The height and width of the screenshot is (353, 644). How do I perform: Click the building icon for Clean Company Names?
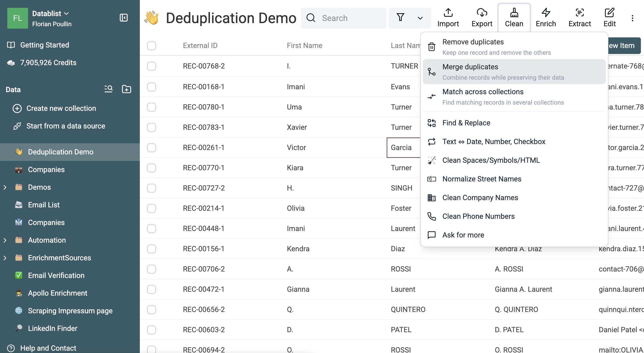[432, 198]
